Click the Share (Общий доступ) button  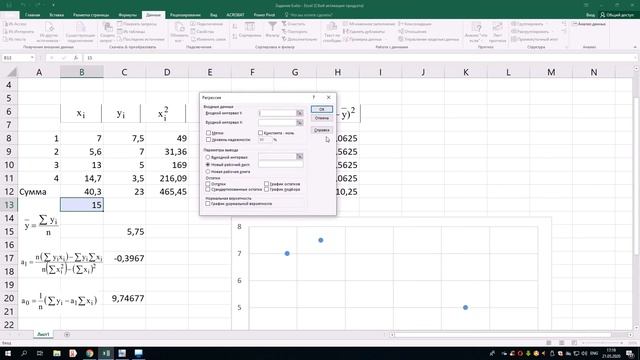coord(617,15)
